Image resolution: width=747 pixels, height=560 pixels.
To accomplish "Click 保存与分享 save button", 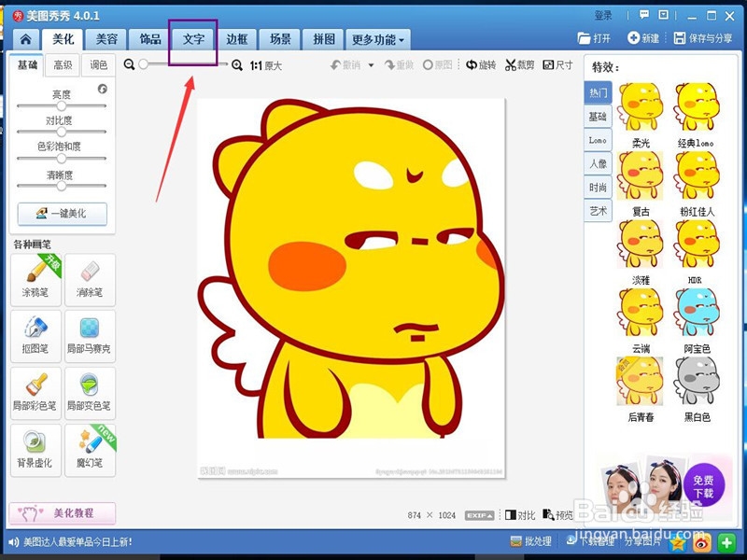I will (x=703, y=38).
